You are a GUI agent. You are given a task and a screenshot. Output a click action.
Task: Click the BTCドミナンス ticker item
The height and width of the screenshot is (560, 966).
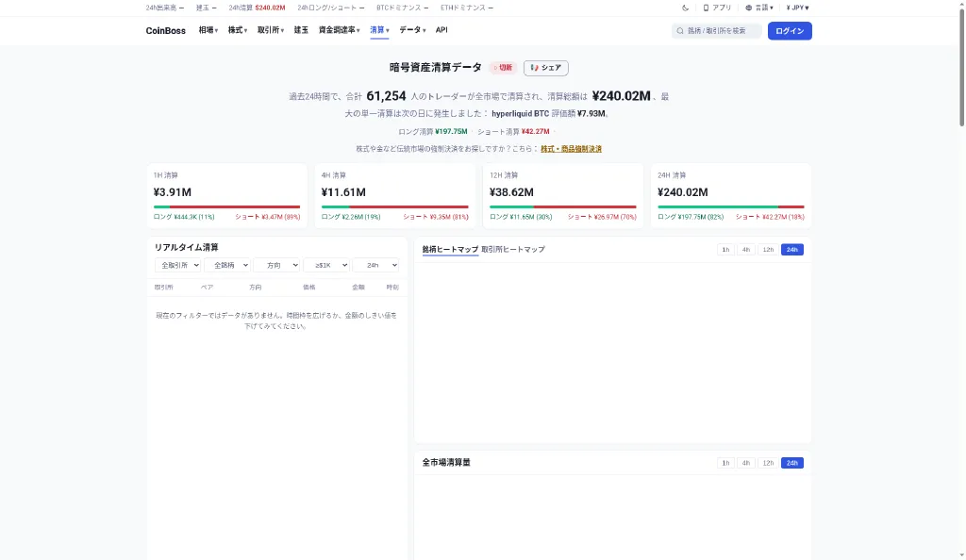pyautogui.click(x=402, y=8)
